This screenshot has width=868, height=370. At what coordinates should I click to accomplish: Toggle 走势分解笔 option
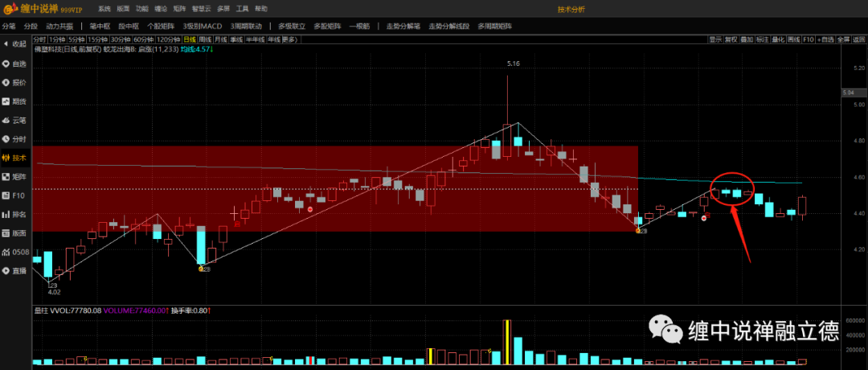tap(403, 26)
